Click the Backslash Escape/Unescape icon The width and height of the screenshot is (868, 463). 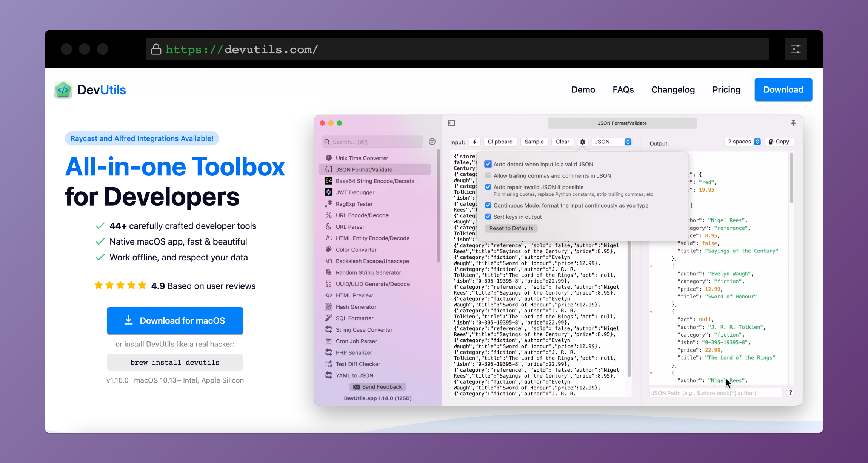[x=329, y=261]
